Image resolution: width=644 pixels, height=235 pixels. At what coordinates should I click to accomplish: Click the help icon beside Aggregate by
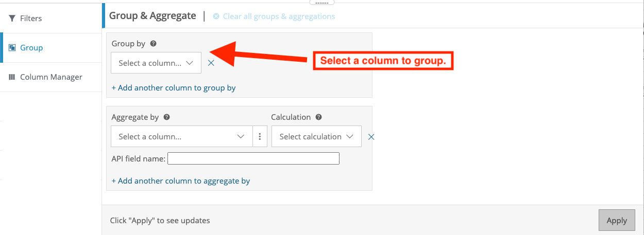tap(166, 117)
